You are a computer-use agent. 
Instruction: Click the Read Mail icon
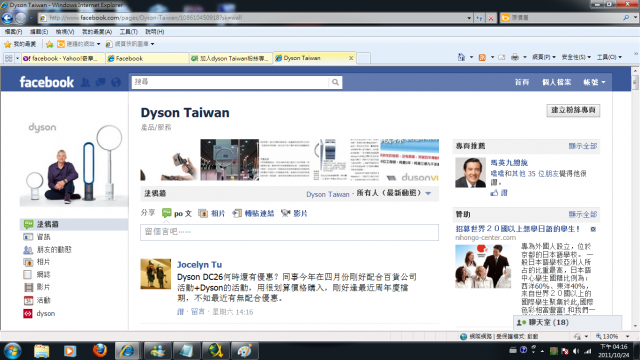pyautogui.click(x=502, y=58)
